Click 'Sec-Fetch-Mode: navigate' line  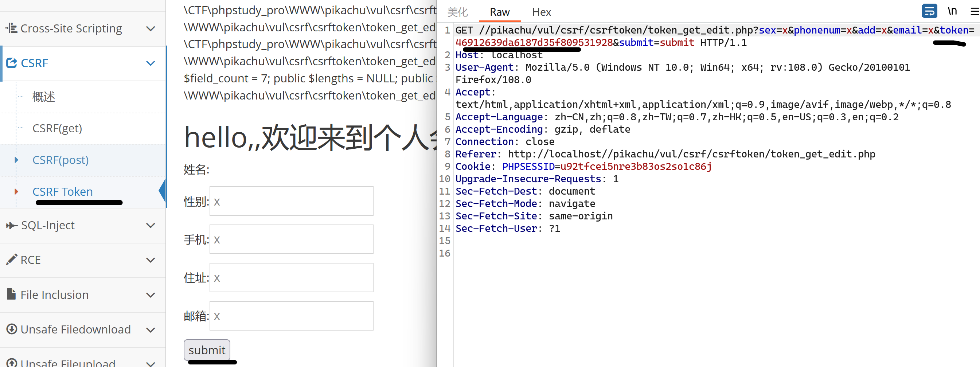coord(526,204)
